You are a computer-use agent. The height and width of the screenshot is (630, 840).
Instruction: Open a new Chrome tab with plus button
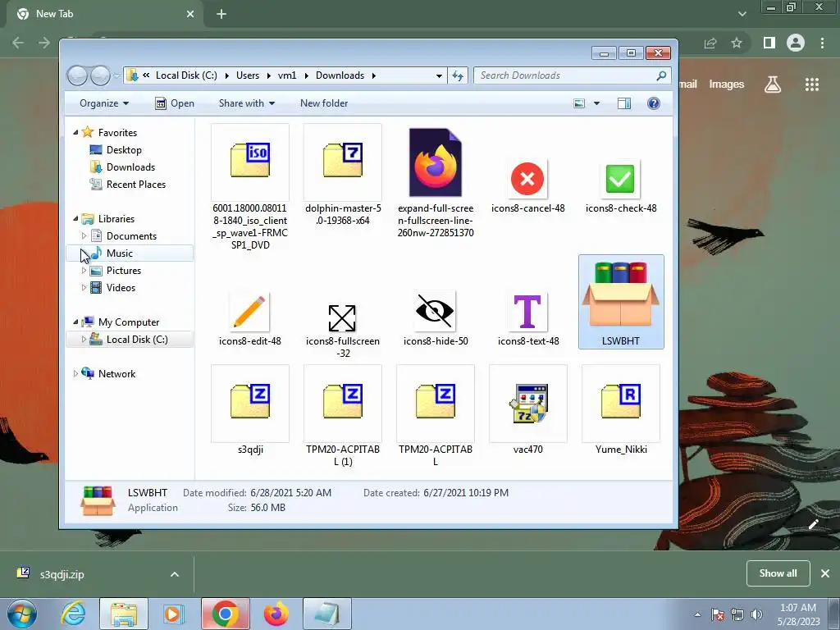point(221,14)
